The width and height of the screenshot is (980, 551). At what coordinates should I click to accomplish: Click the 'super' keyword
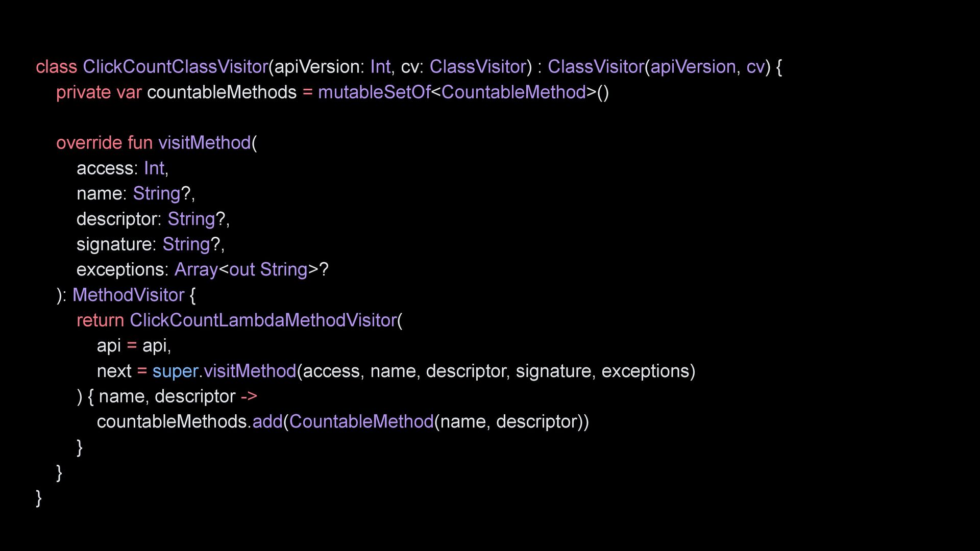pyautogui.click(x=175, y=371)
